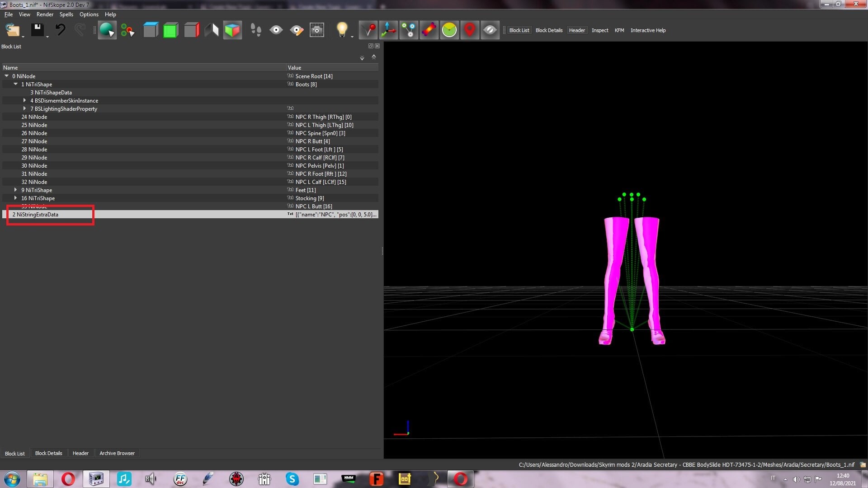Click the Save floppy disk icon

coord(38,30)
